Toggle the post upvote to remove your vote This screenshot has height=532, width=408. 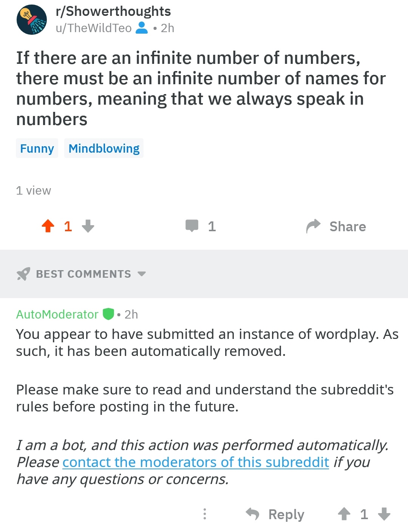47,226
